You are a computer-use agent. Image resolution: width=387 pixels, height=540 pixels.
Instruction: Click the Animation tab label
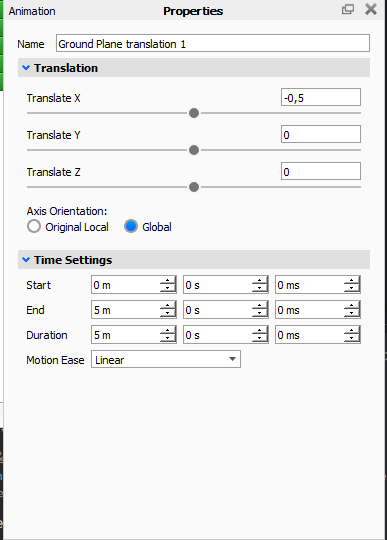tap(32, 11)
